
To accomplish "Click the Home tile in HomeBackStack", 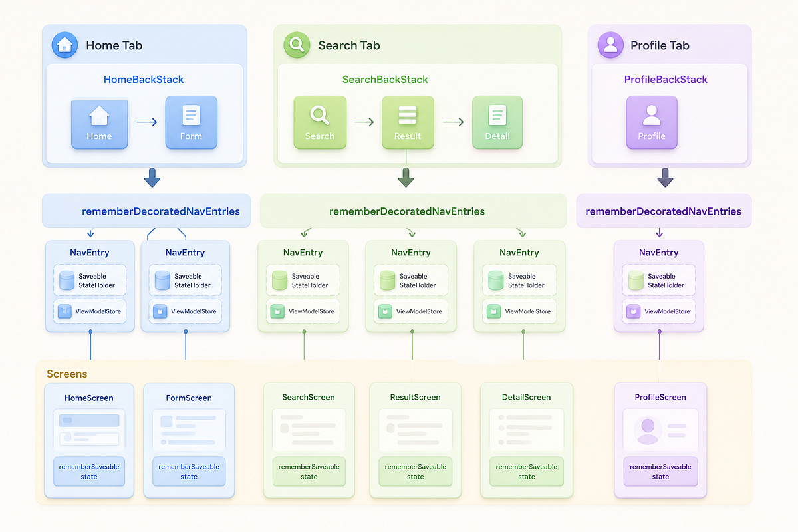I will (99, 124).
